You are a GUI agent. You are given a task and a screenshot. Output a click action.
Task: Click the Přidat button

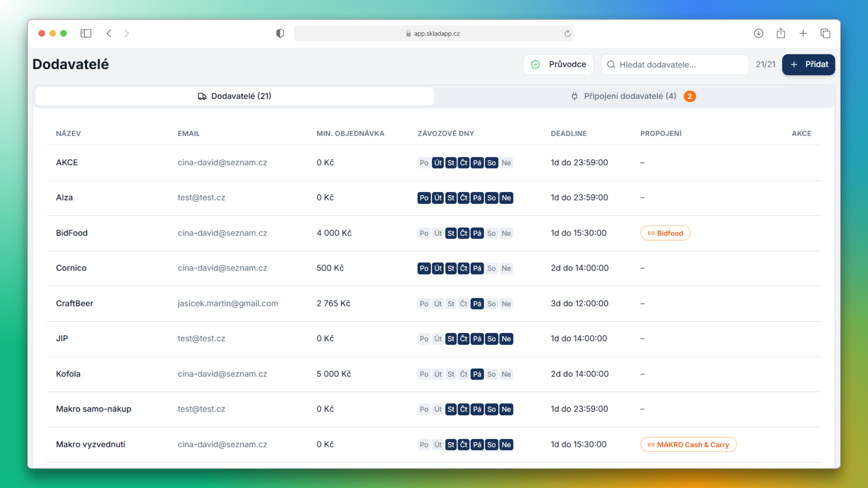[x=808, y=65]
